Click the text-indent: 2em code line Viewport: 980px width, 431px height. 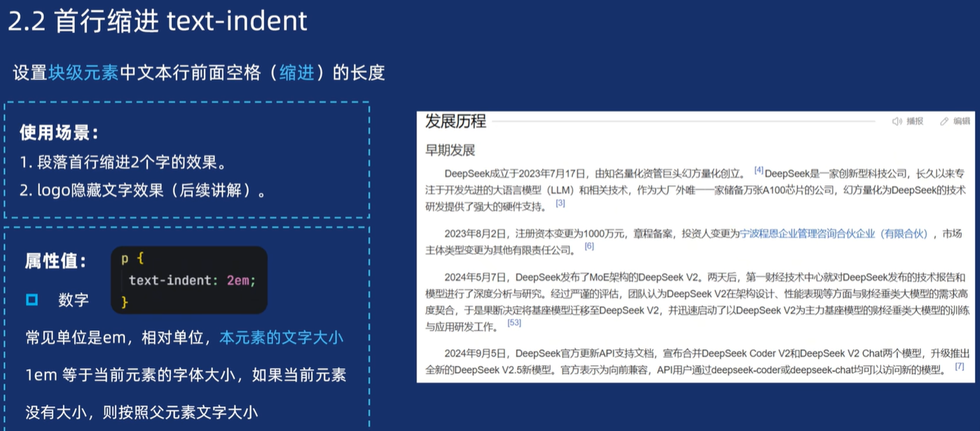point(193,280)
